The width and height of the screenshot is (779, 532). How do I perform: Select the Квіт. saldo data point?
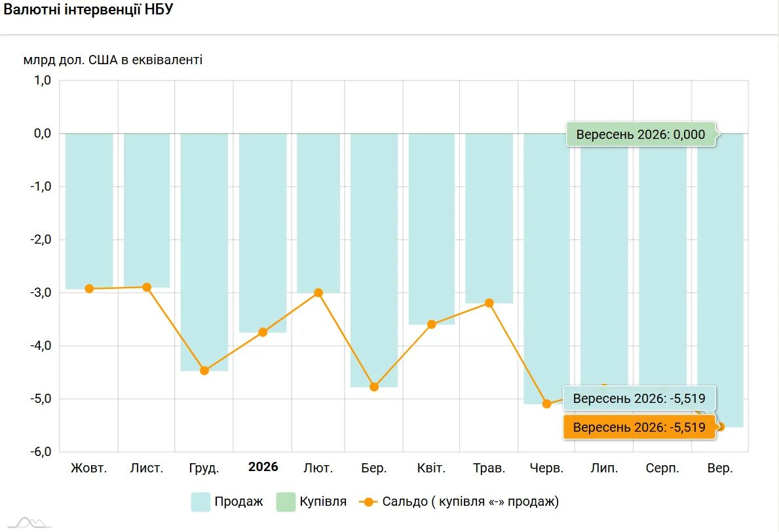tap(432, 324)
